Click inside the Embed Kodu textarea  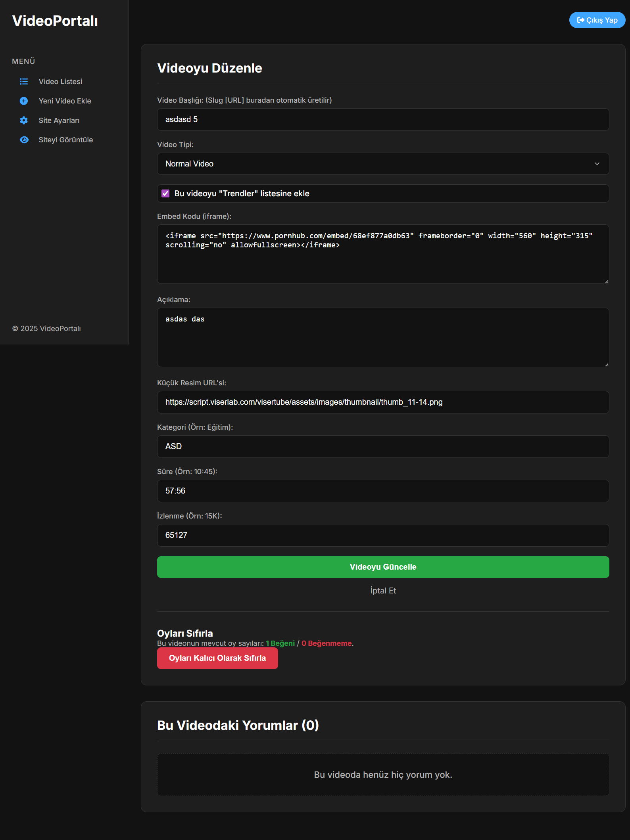[x=383, y=254]
